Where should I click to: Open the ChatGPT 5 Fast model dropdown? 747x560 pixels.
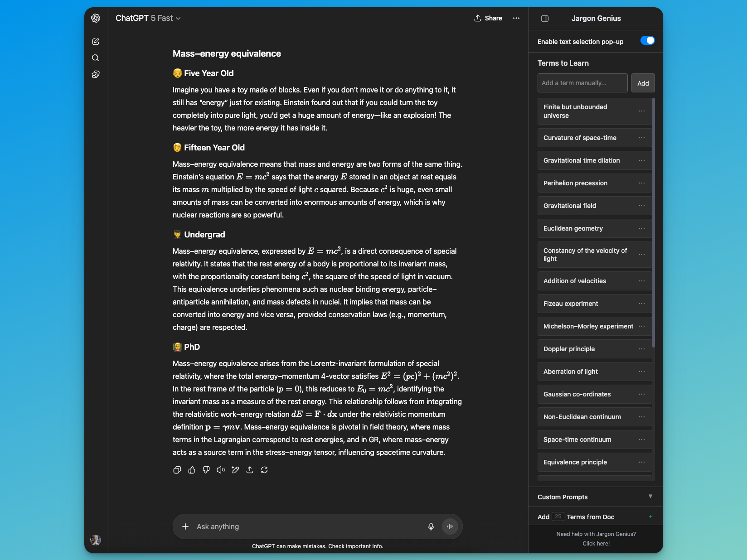point(148,18)
